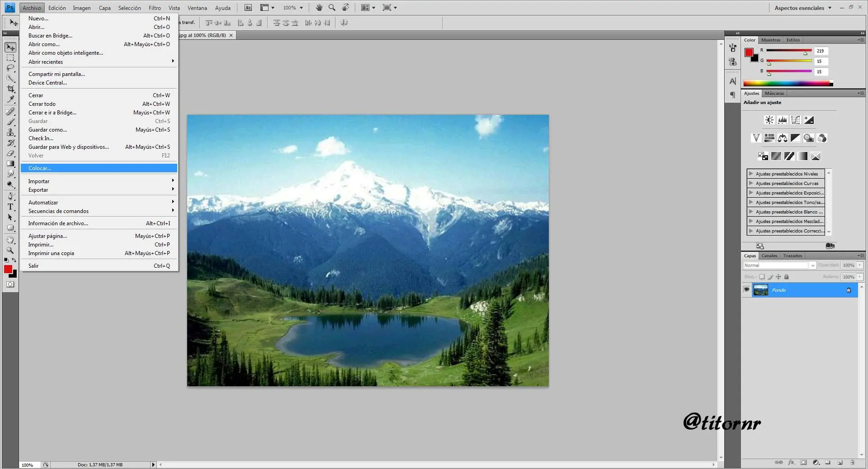Switch to the Canales tab

pos(769,256)
